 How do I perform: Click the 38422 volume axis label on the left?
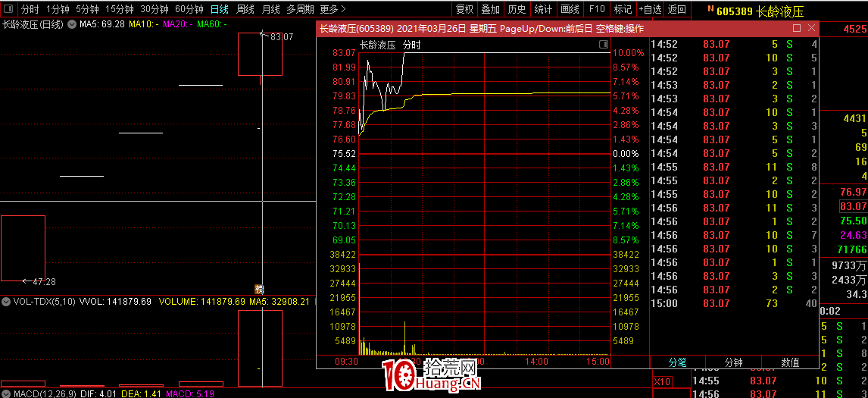[344, 255]
